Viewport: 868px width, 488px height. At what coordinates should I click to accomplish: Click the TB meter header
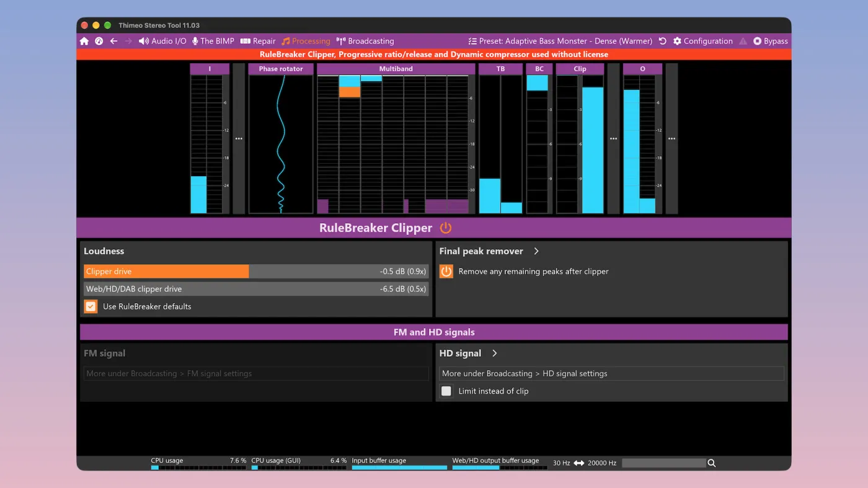point(500,69)
